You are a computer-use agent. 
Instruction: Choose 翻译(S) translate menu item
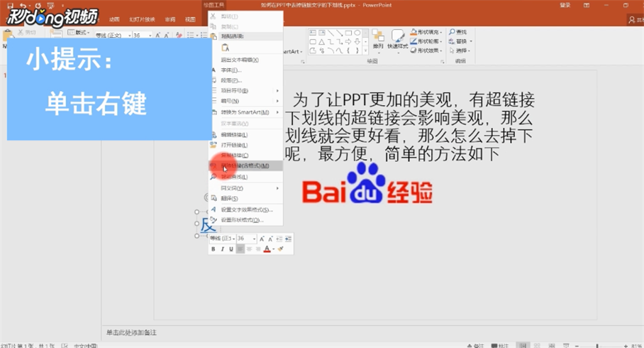click(x=245, y=198)
